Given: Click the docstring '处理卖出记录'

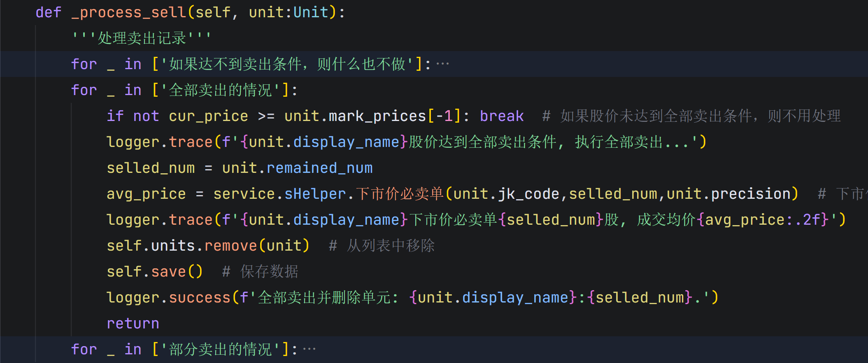Looking at the screenshot, I should click(x=142, y=38).
